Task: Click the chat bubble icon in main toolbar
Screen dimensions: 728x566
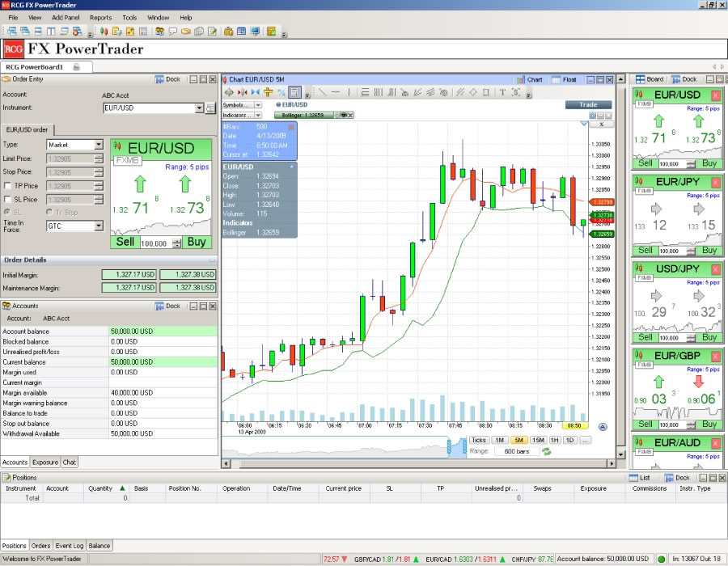Action: (173, 31)
